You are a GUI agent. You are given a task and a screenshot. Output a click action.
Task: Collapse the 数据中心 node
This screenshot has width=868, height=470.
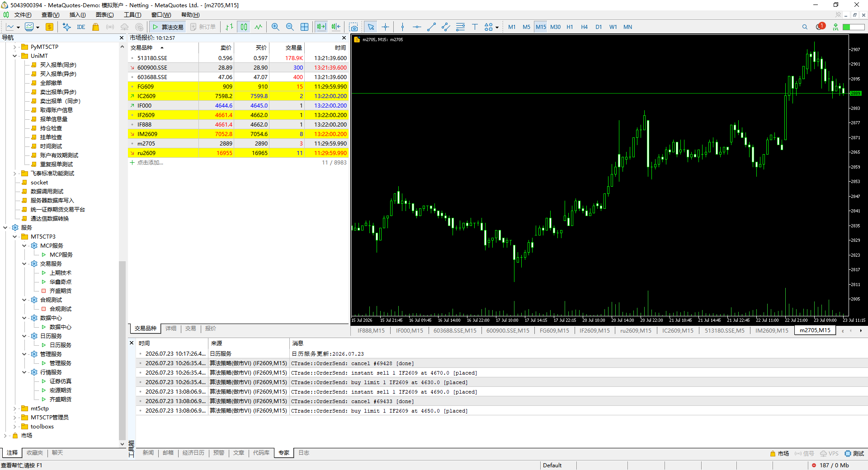pos(24,318)
